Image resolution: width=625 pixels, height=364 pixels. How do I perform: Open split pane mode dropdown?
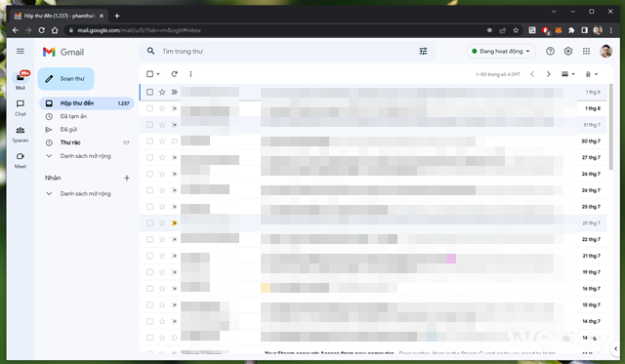(568, 74)
